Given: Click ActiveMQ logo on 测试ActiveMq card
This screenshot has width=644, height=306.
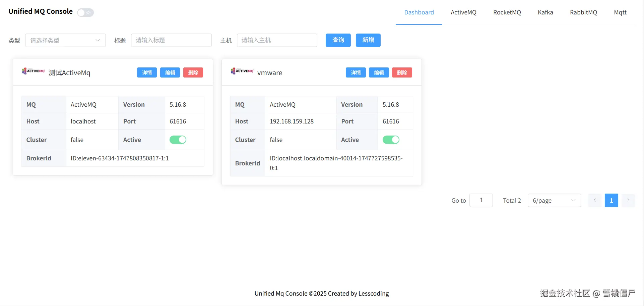Looking at the screenshot, I should pyautogui.click(x=33, y=71).
